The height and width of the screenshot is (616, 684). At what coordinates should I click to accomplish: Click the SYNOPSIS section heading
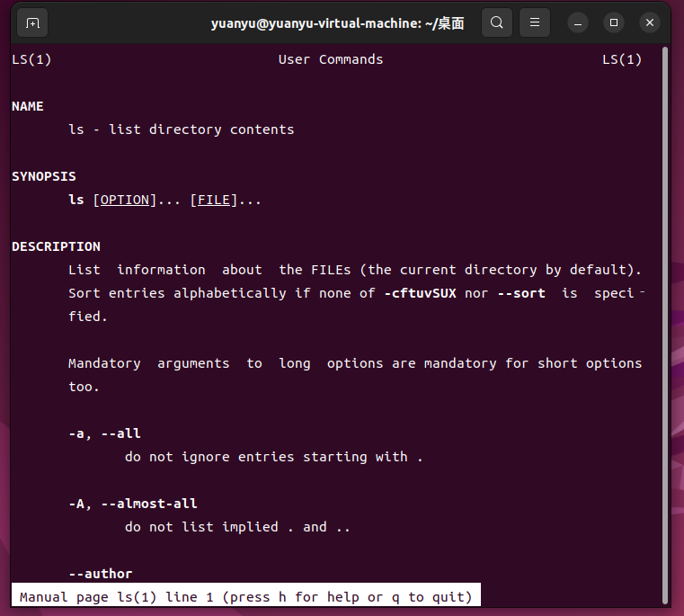[43, 176]
